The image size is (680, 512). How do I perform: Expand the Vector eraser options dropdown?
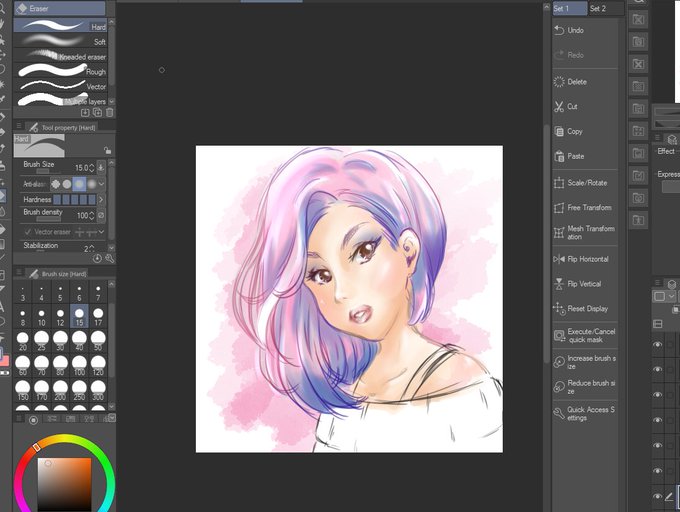[101, 232]
